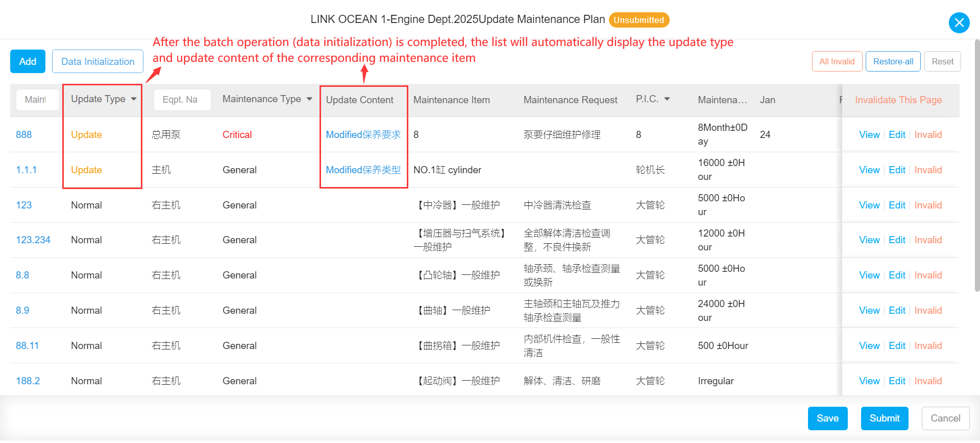Click the Maintenance Request column header
The width and height of the screenshot is (980, 443).
[x=570, y=100]
